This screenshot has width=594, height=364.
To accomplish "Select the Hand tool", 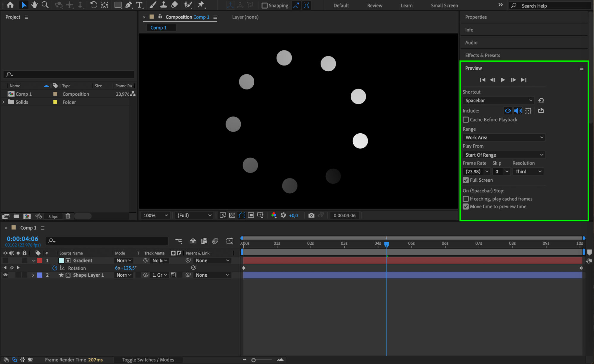I will [34, 5].
